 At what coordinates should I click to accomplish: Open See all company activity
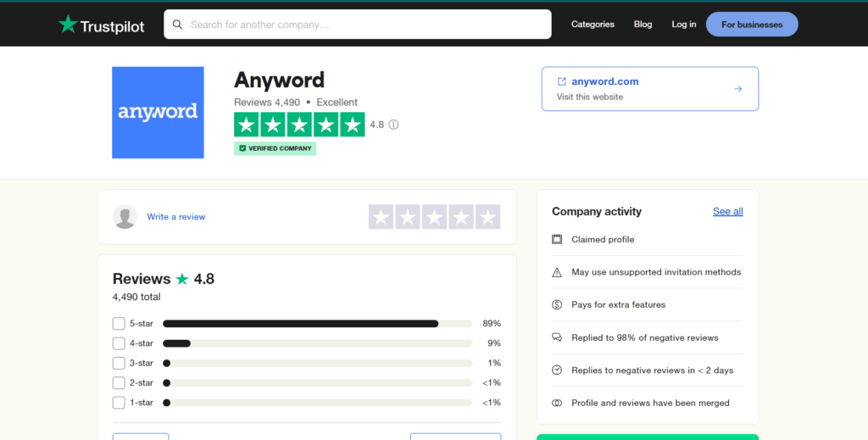pyautogui.click(x=727, y=211)
